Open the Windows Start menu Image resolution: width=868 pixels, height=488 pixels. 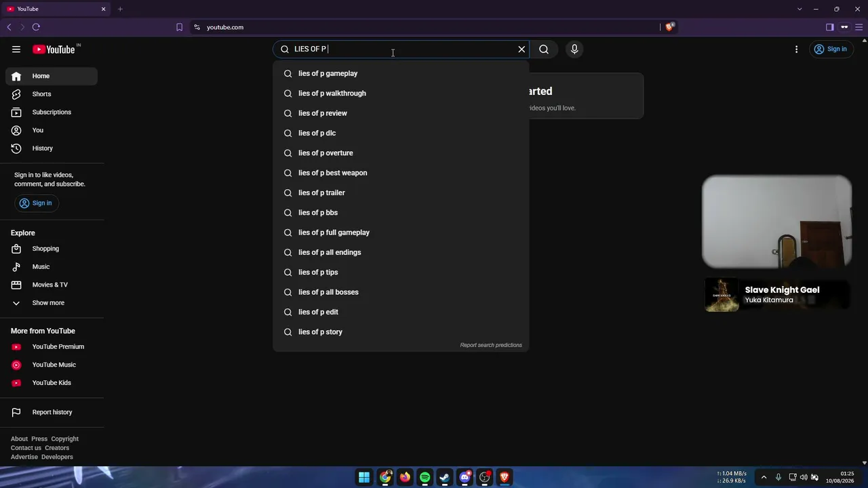364,477
